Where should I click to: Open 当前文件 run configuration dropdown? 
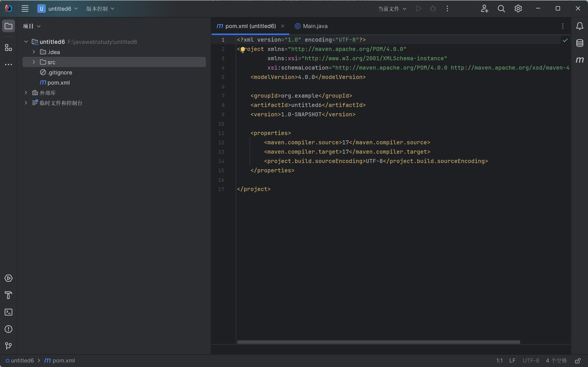392,9
